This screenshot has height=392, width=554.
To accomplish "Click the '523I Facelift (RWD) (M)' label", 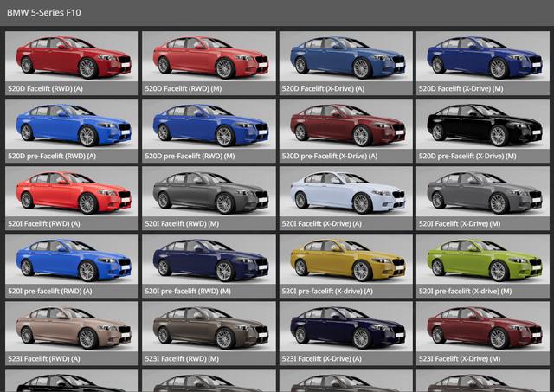I will tap(182, 359).
